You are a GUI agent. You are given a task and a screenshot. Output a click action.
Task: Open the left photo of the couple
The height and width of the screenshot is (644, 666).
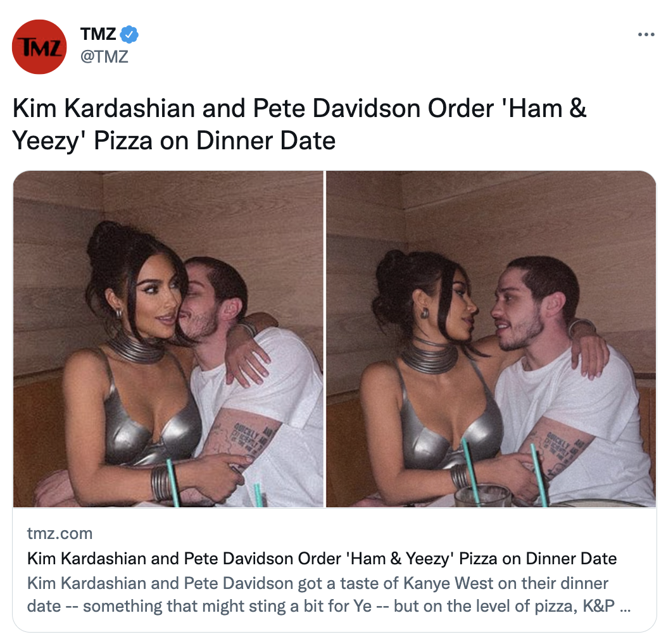pyautogui.click(x=168, y=339)
